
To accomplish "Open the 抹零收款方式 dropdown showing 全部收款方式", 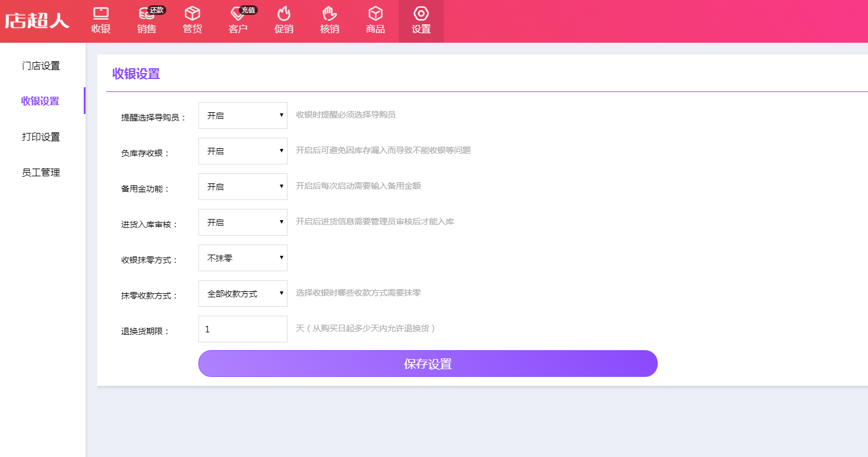I will 243,293.
